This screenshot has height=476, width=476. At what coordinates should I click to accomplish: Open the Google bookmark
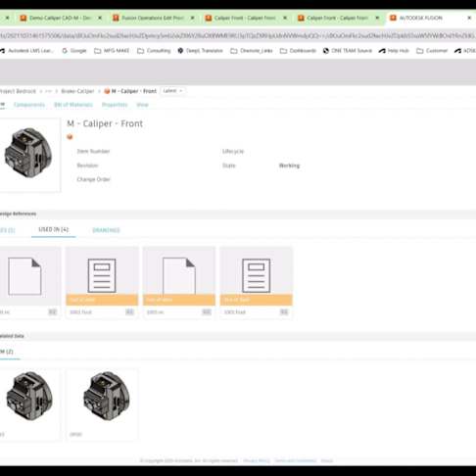[74, 51]
